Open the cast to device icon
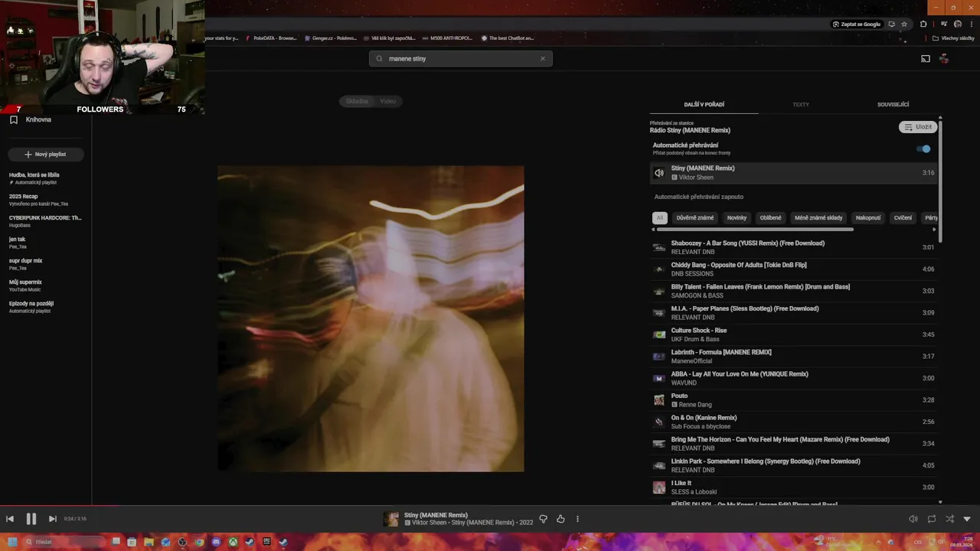The image size is (980, 551). point(925,59)
